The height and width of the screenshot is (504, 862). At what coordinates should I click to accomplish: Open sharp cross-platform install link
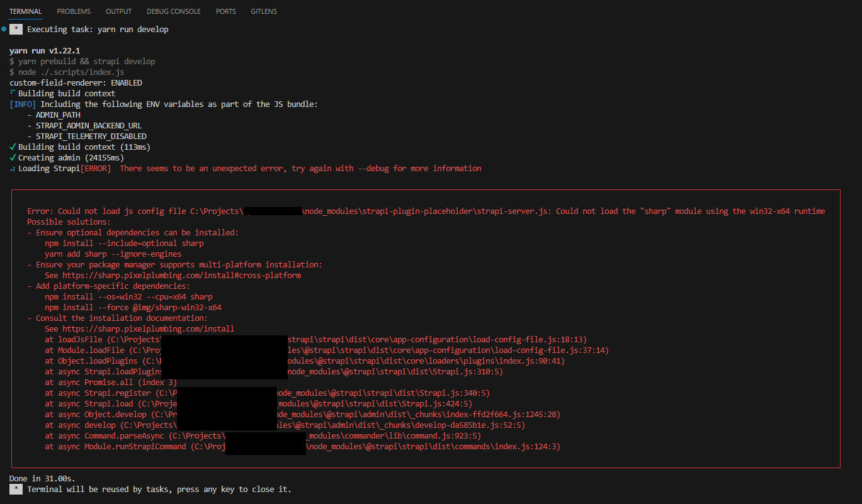click(x=181, y=275)
